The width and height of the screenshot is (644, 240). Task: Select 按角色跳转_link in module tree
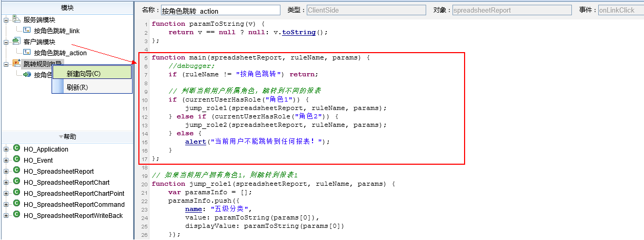tap(57, 31)
